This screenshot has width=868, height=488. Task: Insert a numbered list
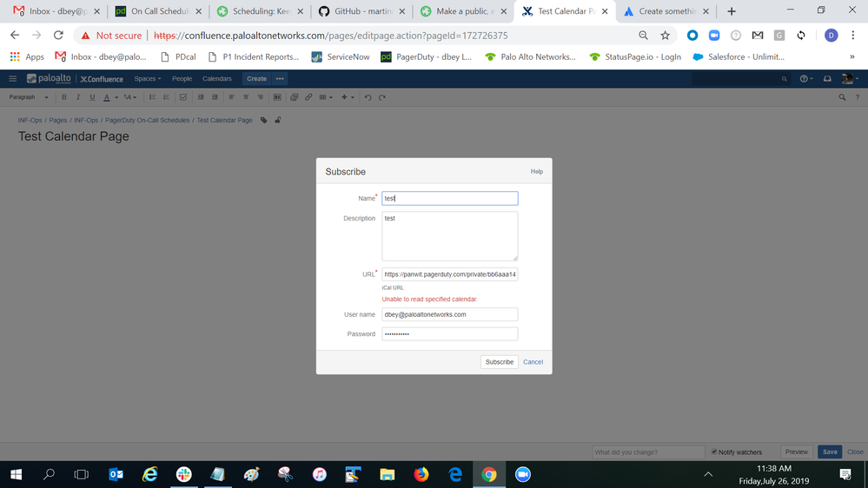[166, 97]
